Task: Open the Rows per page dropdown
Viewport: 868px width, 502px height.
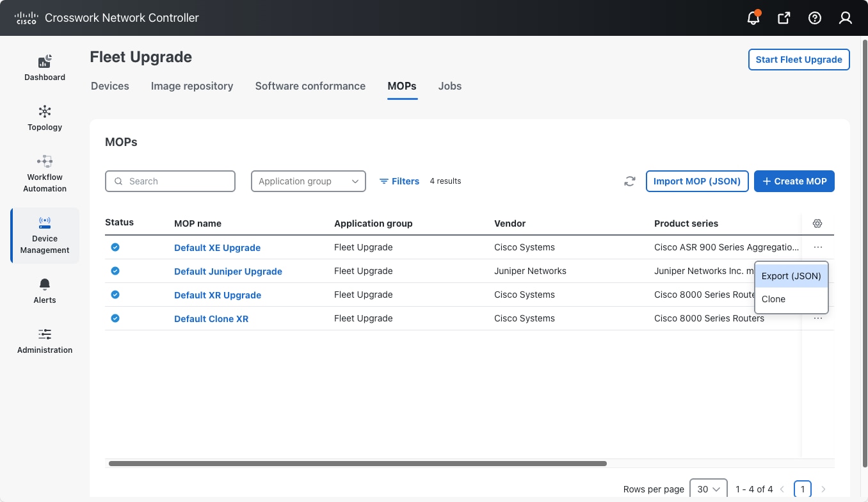Action: [x=708, y=489]
